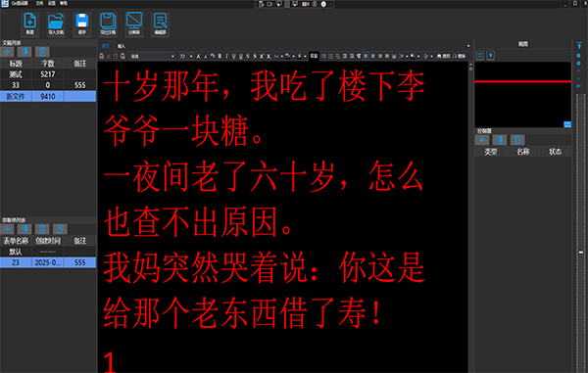Click the location pin icon under 视图
This screenshot has width=588, height=373.
point(491,56)
